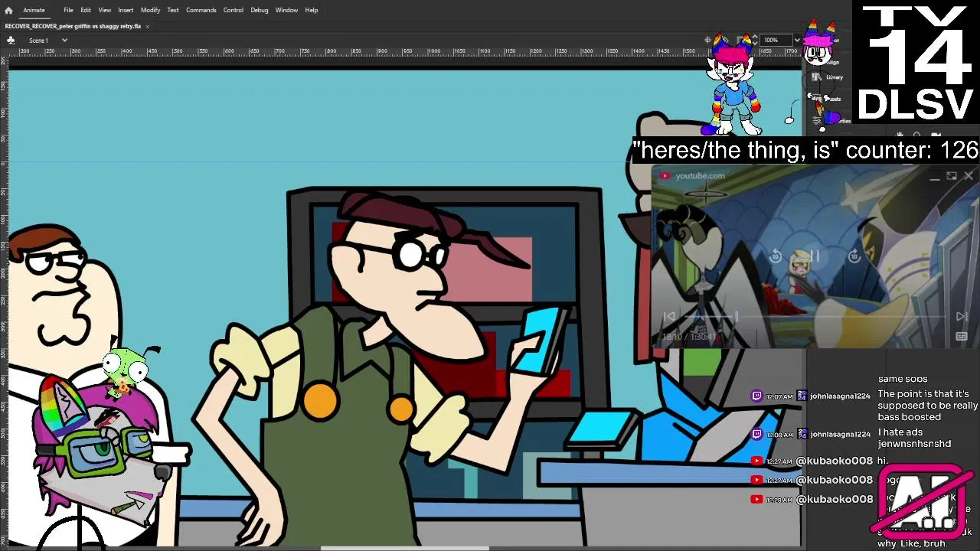Click the center stage crosshair icon
The width and height of the screenshot is (980, 551).
708,40
